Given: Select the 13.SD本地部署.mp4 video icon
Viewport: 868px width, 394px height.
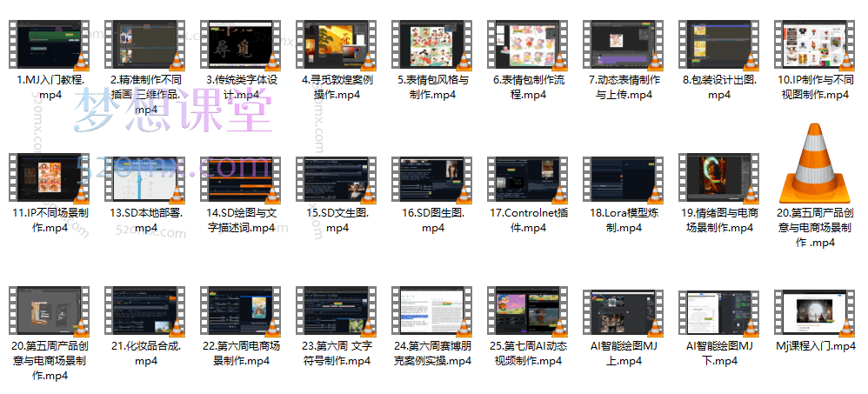Looking at the screenshot, I should [145, 179].
